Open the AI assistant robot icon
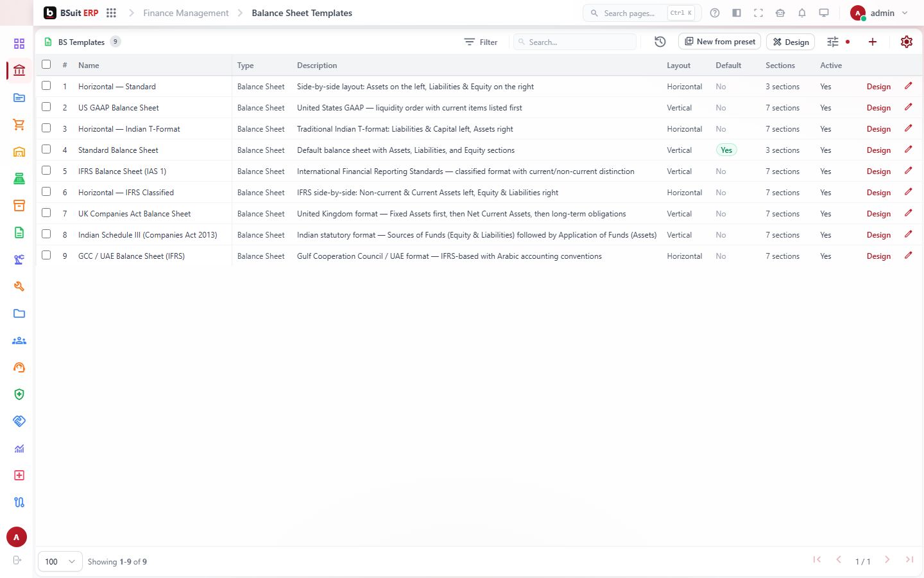This screenshot has width=924, height=578. pos(780,13)
